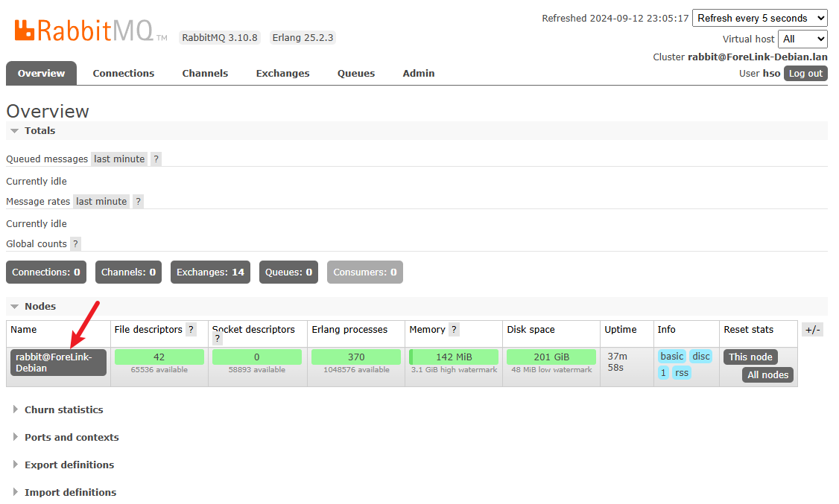Open rabbit@ForeLink-Debian node details

(x=58, y=363)
